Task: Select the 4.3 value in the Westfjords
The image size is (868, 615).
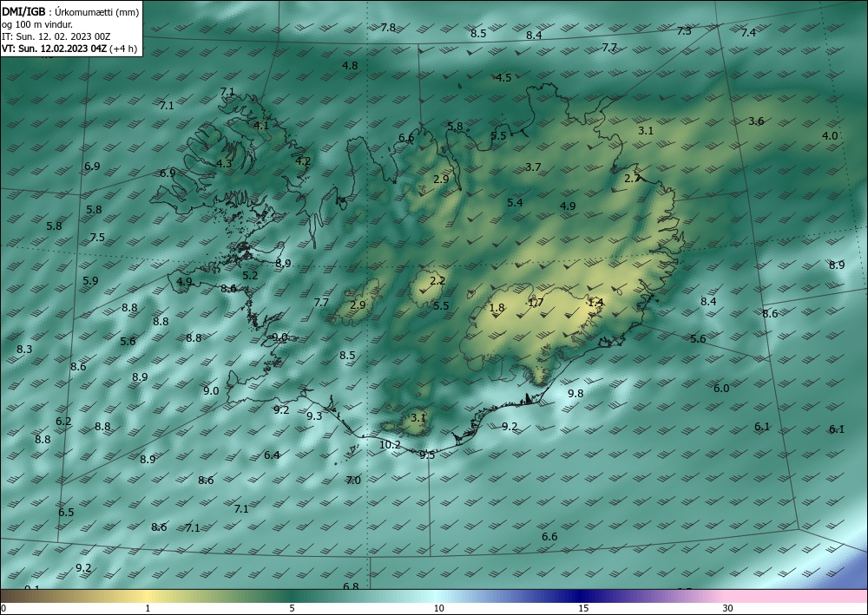Action: click(x=224, y=163)
